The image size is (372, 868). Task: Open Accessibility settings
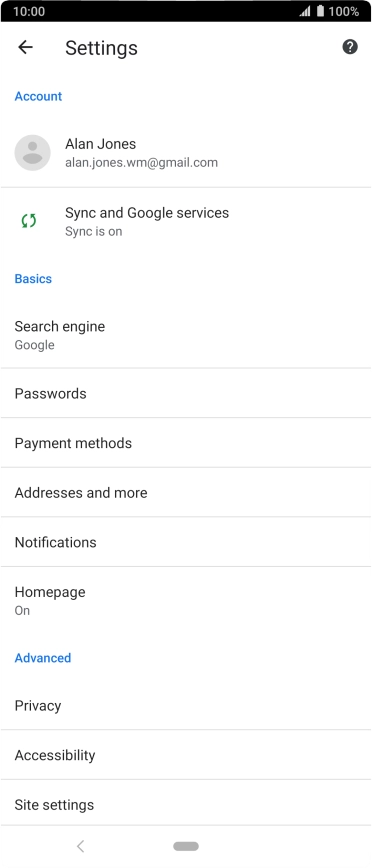[x=186, y=755]
